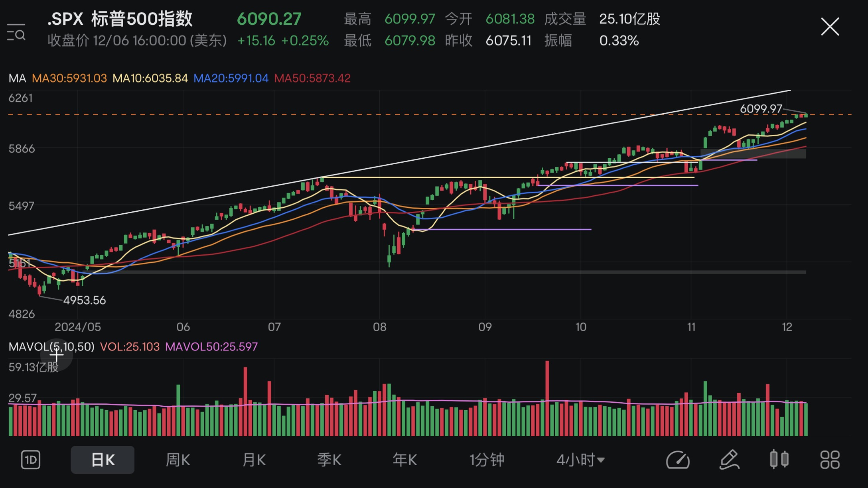Open the MAVOL(5,10,50) volume indicator settings

click(51, 347)
